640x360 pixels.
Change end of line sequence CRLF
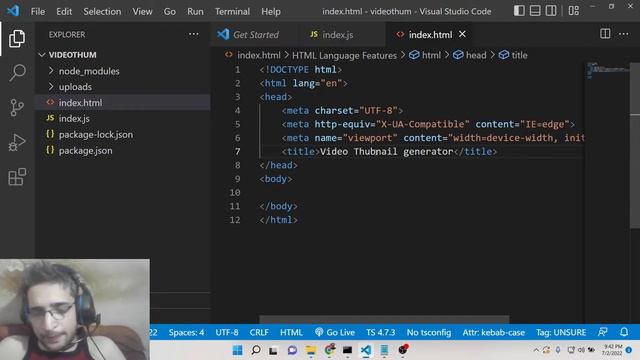pyautogui.click(x=259, y=332)
